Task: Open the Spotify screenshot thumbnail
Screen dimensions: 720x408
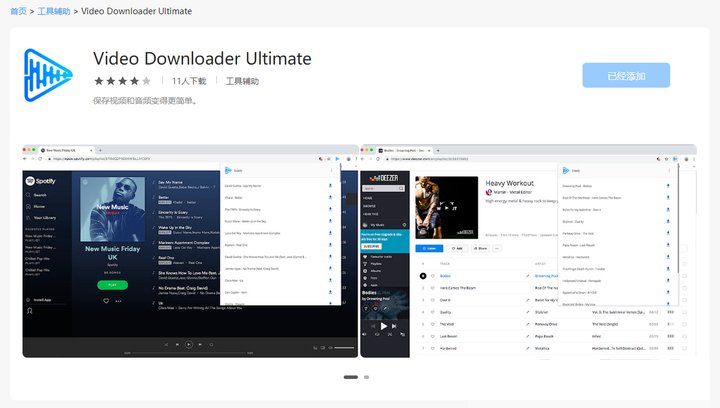Action: click(x=190, y=251)
